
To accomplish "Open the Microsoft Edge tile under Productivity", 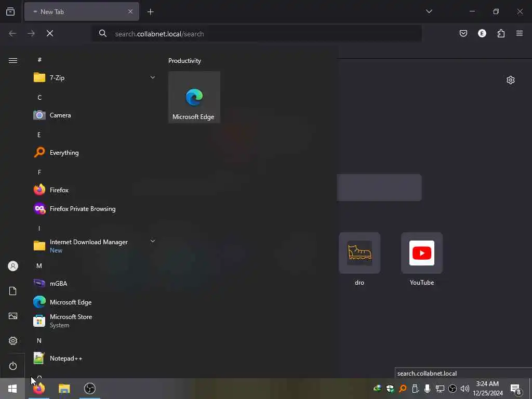I will (x=194, y=97).
